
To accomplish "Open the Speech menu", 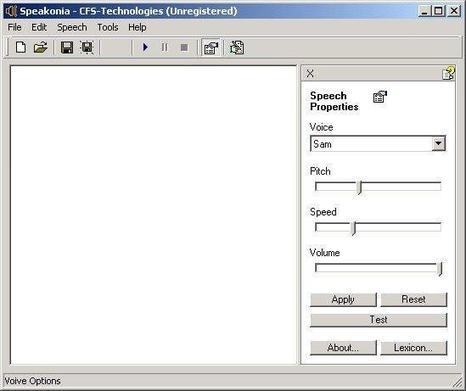I will tap(72, 27).
